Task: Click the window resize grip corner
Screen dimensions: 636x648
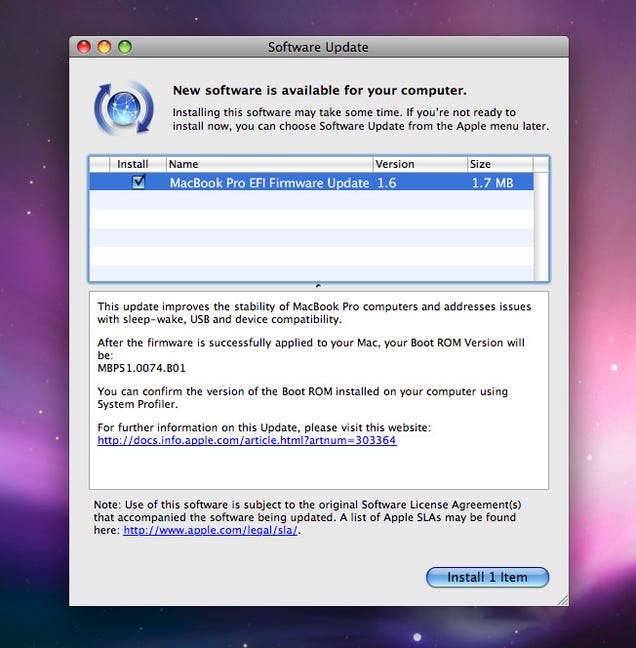Action: click(563, 600)
